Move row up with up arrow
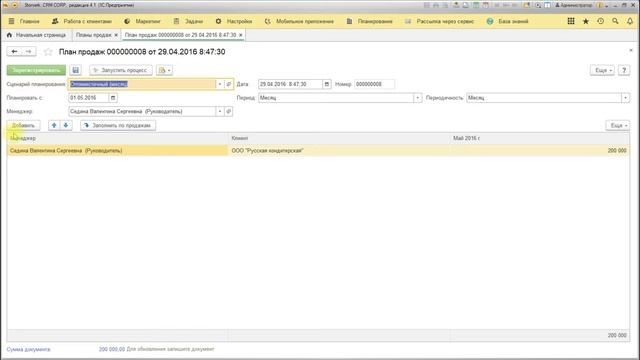This screenshot has width=640, height=360. click(x=54, y=125)
